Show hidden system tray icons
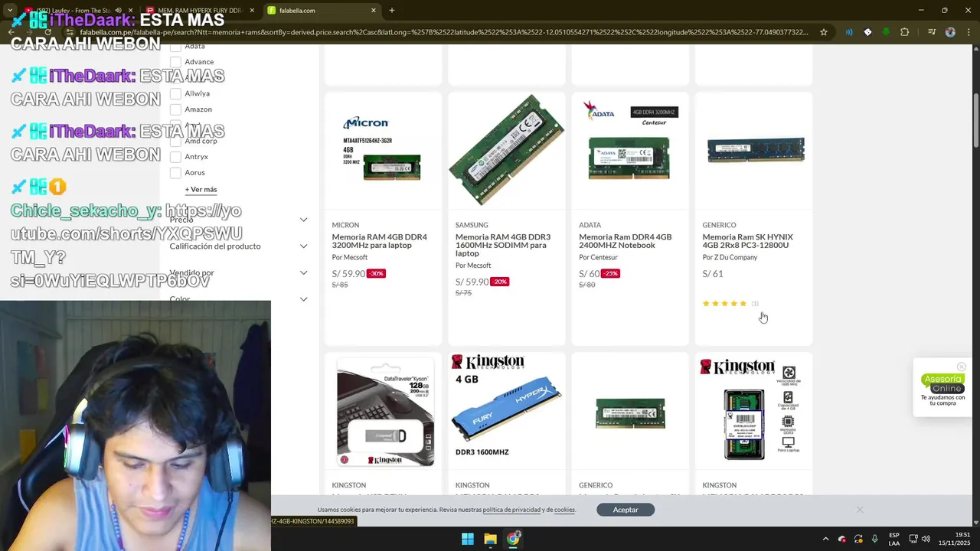 pos(825,539)
